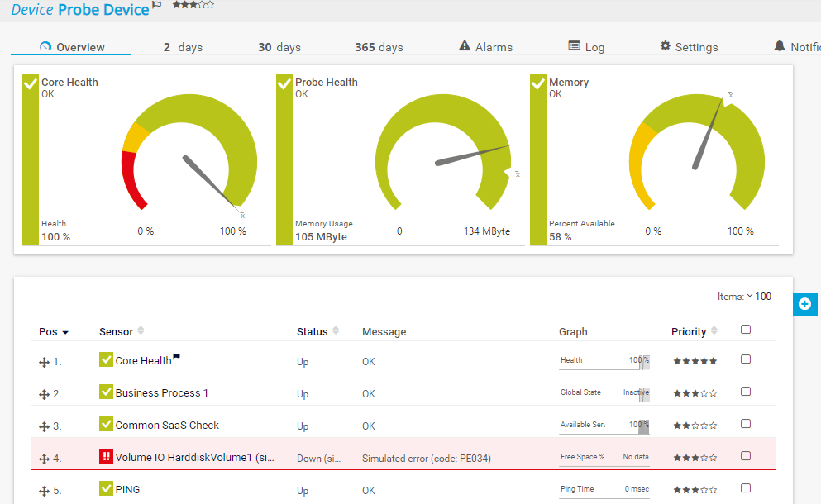The image size is (821, 504).
Task: Open the Business Process 1 sensor link
Action: coord(161,393)
